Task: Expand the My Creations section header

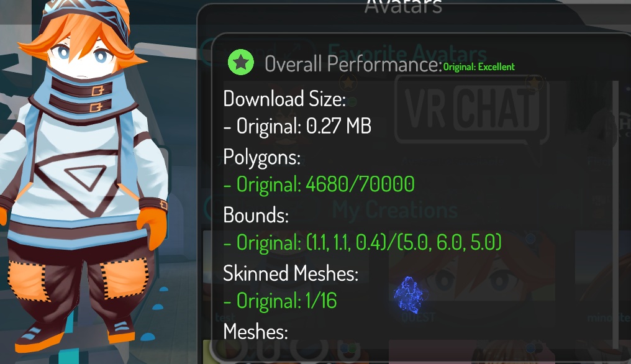Action: [395, 209]
